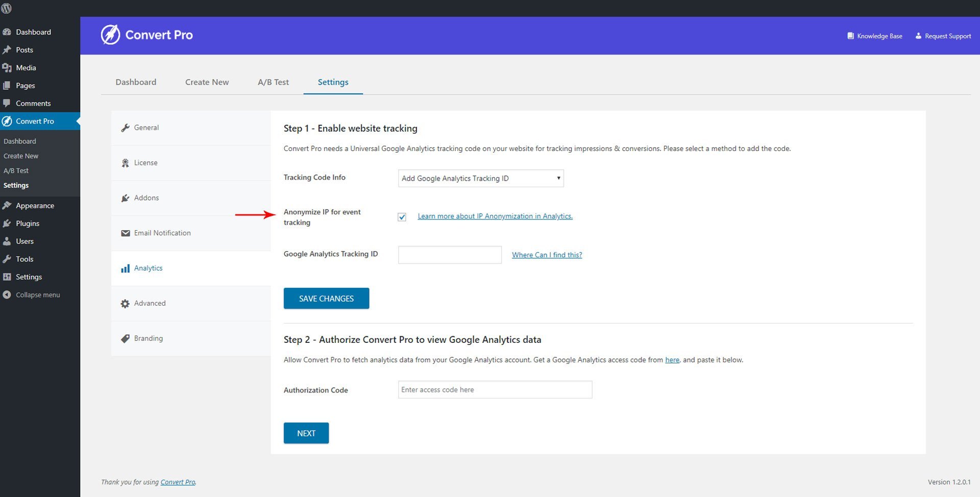980x497 pixels.
Task: Open Knowledge Base link text
Action: 879,36
